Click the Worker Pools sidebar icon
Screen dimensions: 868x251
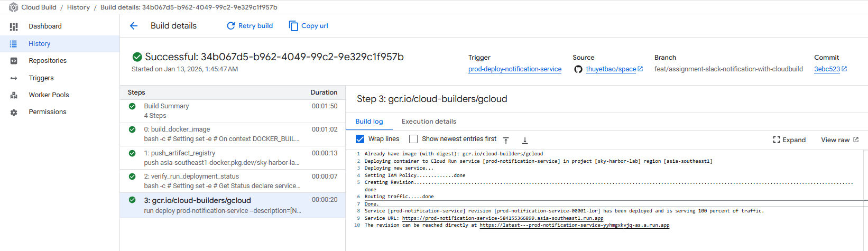(x=14, y=95)
